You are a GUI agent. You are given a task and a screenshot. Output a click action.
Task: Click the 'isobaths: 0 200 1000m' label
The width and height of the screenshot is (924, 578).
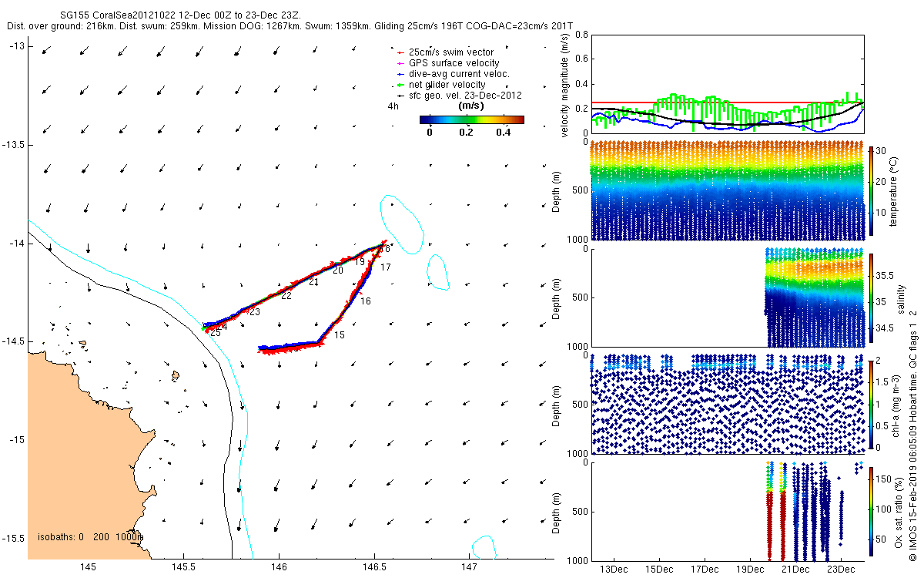pyautogui.click(x=90, y=536)
